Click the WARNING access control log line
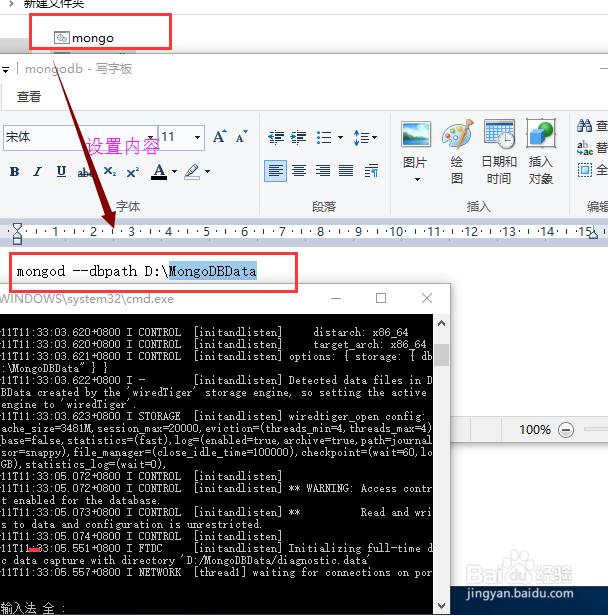The height and width of the screenshot is (615, 608). 217,488
